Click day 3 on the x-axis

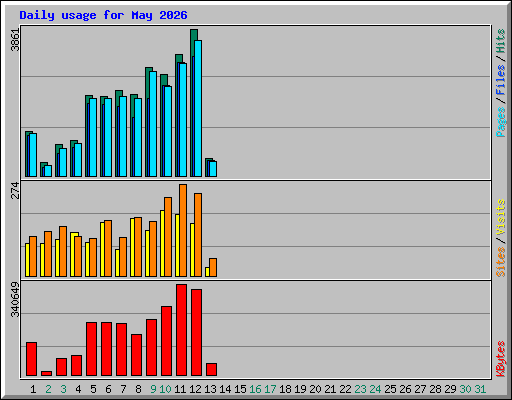tap(63, 389)
